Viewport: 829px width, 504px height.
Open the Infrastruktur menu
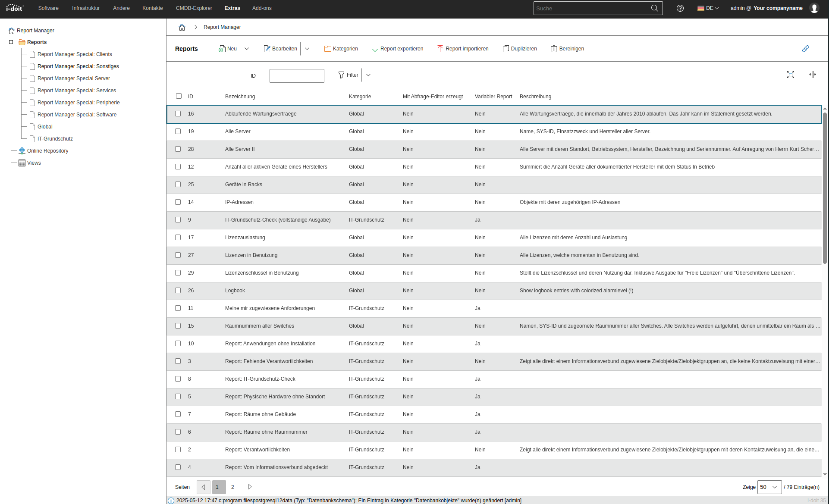click(x=85, y=8)
